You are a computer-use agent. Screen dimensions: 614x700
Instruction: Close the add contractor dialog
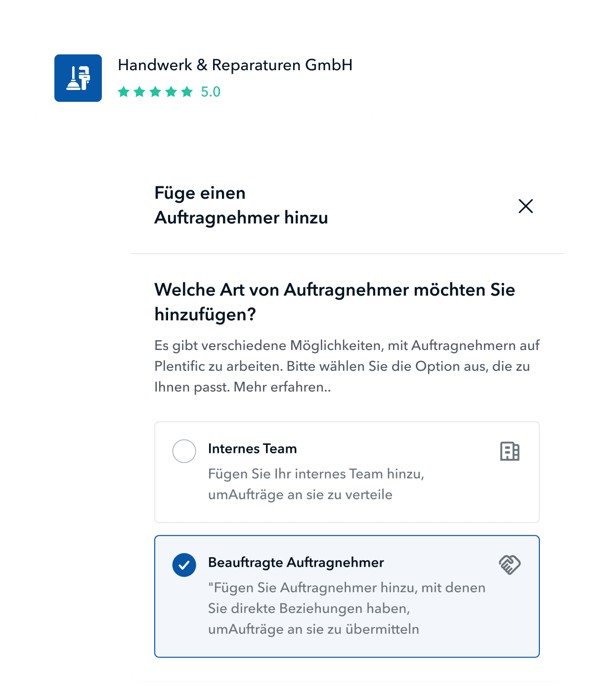pos(526,206)
